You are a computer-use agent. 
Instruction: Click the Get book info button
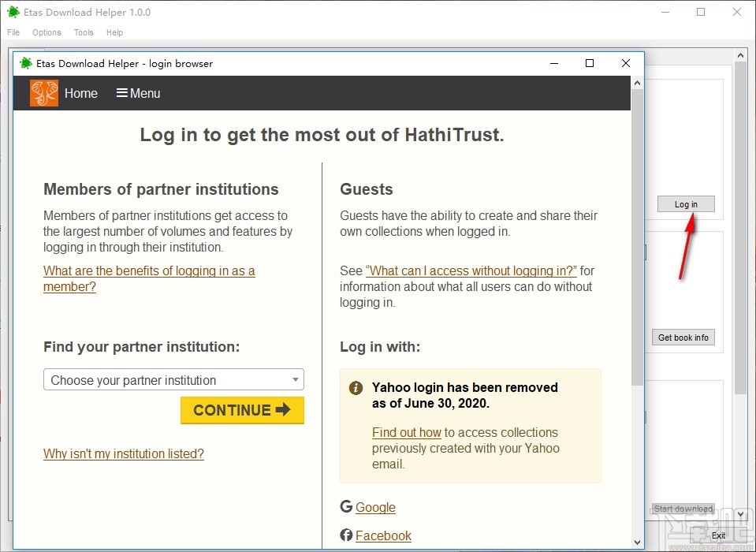point(683,338)
